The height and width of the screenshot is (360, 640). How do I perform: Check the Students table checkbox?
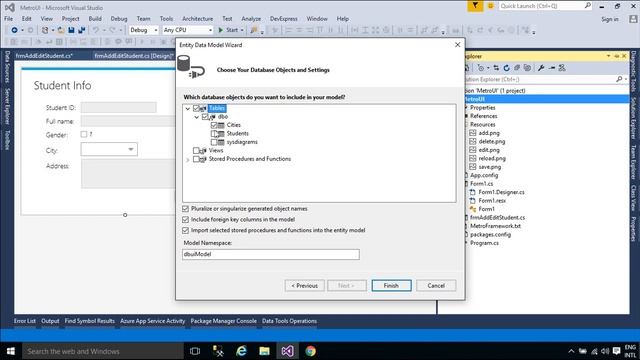click(214, 133)
